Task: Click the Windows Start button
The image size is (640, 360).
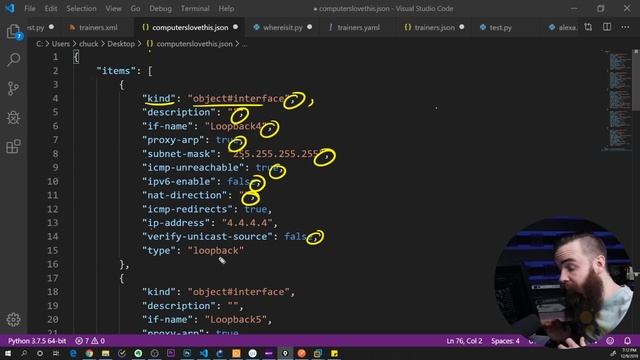Action: pos(8,353)
